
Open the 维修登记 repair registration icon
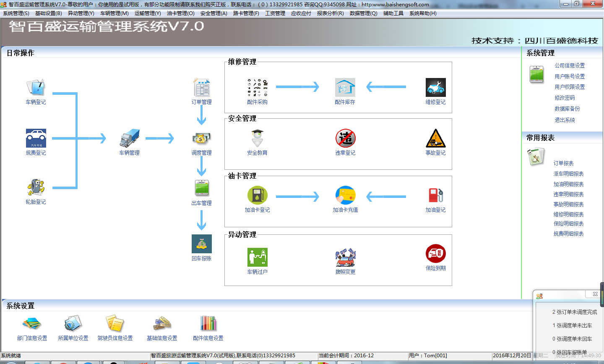pyautogui.click(x=435, y=87)
